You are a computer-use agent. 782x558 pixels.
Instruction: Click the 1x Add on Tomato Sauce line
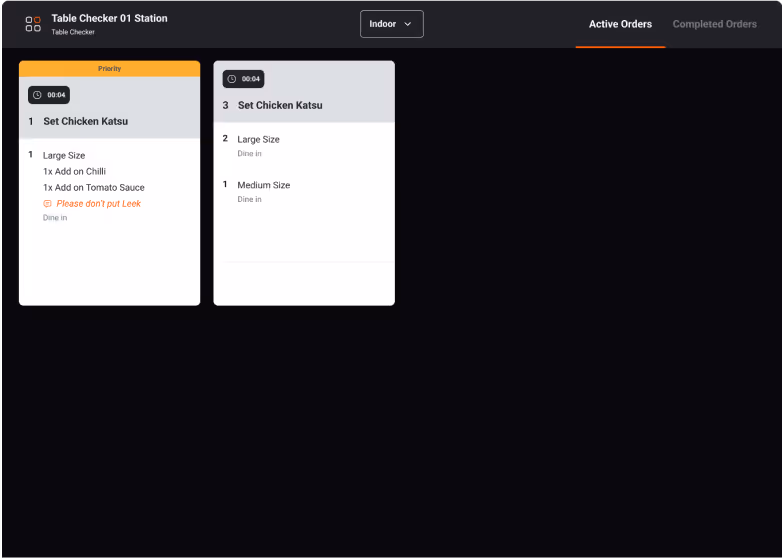[94, 187]
